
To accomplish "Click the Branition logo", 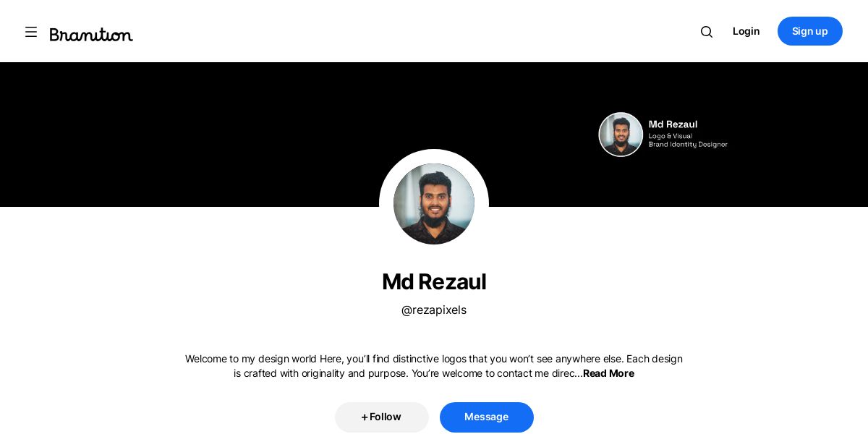I will tap(91, 34).
